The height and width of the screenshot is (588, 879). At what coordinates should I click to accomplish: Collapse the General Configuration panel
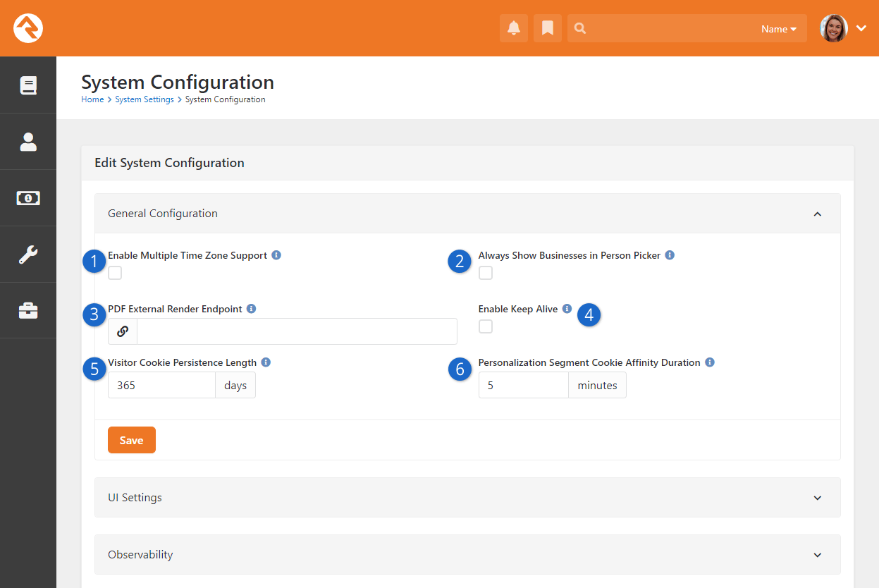point(818,214)
